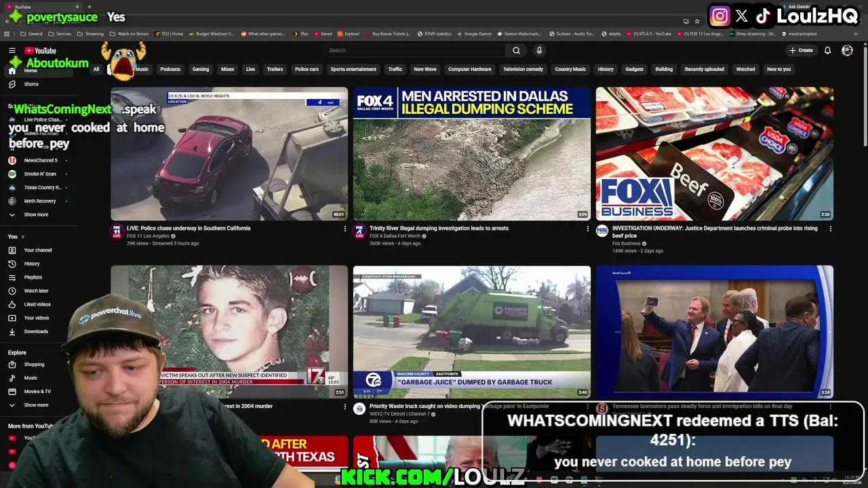Expand Show more under subscriptions
This screenshot has width=868, height=488.
click(x=36, y=215)
